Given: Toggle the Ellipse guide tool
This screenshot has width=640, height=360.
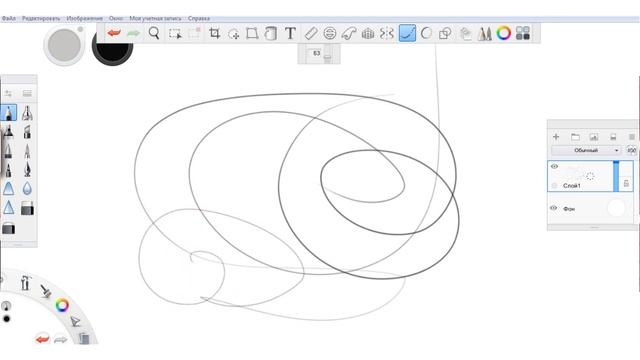Looking at the screenshot, I should 330,33.
